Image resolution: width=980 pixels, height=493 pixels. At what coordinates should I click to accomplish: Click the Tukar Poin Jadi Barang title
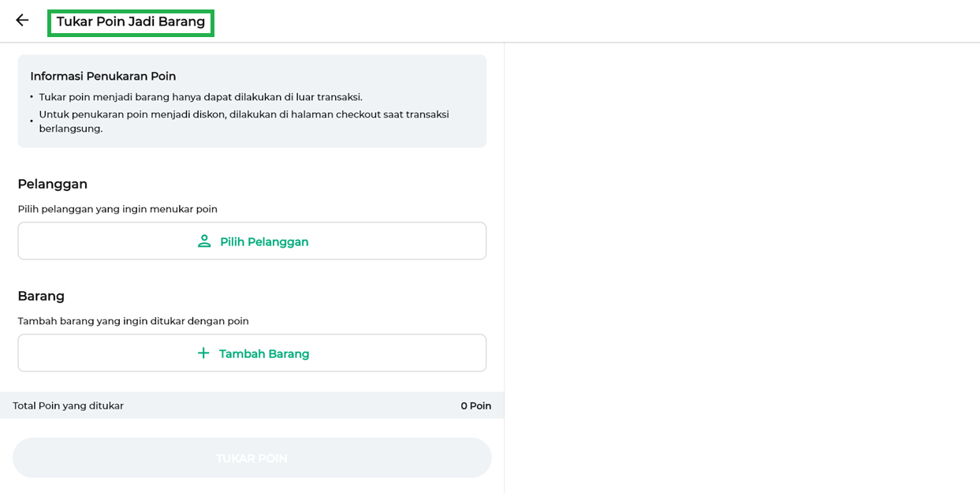coord(131,22)
